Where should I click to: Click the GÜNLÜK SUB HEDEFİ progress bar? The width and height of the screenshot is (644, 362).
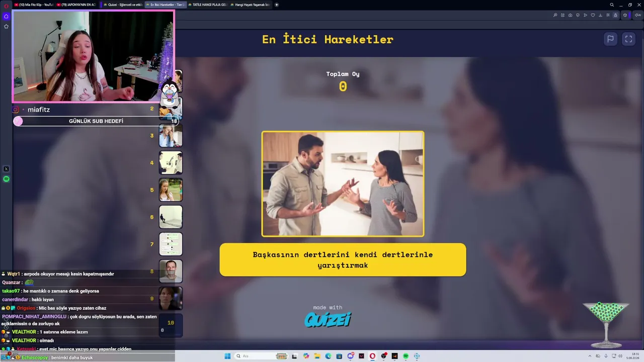coord(96,121)
